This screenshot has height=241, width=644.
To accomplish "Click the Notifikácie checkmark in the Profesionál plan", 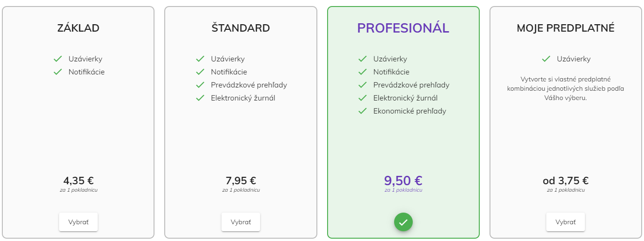I will tap(362, 72).
